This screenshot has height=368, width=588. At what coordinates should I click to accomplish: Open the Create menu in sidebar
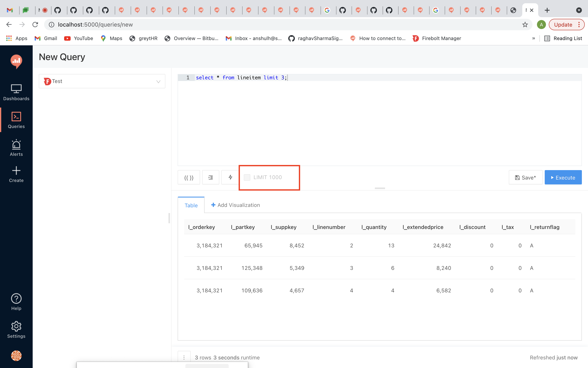(x=16, y=174)
